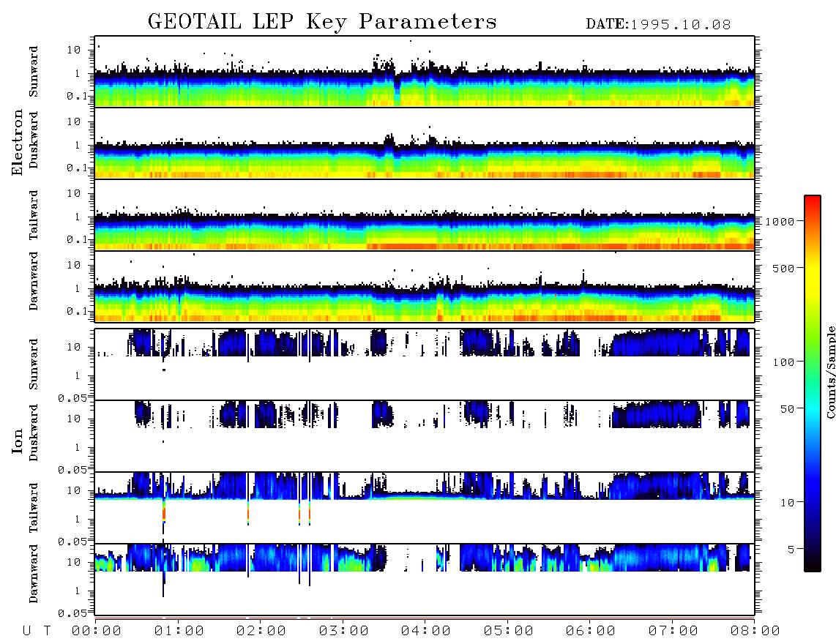This screenshot has height=644, width=836.
Task: Click the Ion group label
Action: [18, 441]
